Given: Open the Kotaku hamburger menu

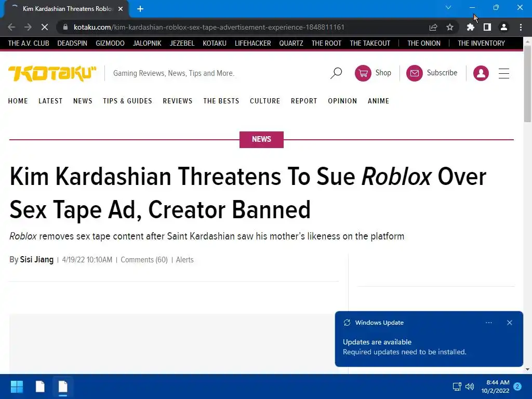Looking at the screenshot, I should click(x=504, y=73).
